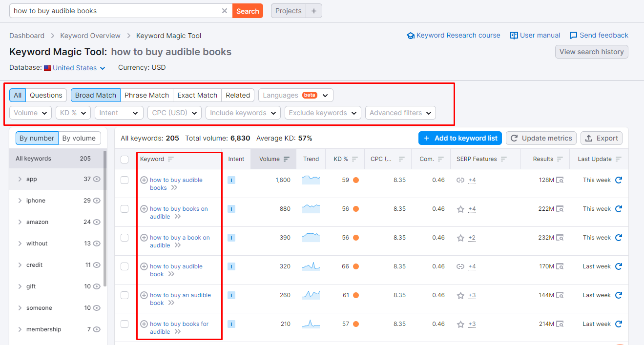The height and width of the screenshot is (345, 644).
Task: Check the box for 'how to buy books for audible'
Action: [x=125, y=324]
